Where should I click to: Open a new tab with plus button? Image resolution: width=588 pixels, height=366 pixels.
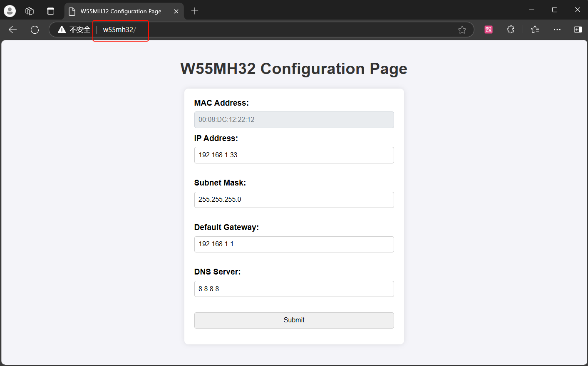(195, 11)
